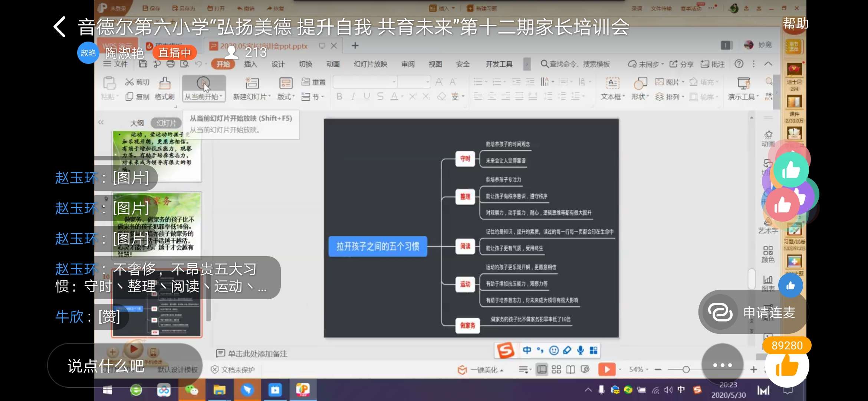Image resolution: width=868 pixels, height=401 pixels.
Task: Go back with the left arrow icon
Action: [x=60, y=27]
